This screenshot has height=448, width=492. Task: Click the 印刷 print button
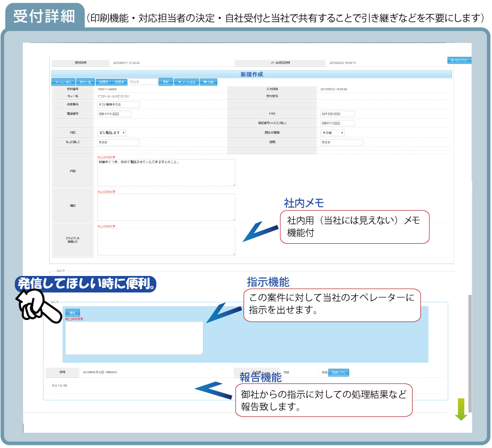209,82
